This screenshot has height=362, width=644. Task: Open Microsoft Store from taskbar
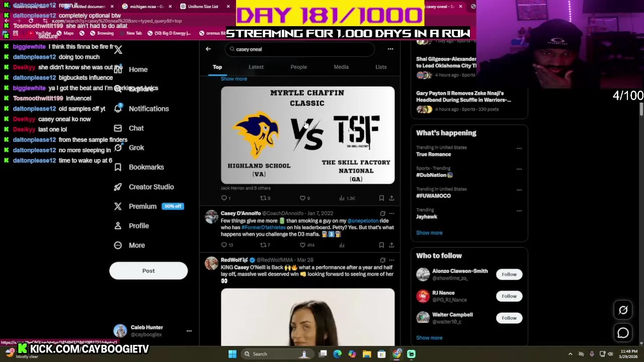coord(381,354)
